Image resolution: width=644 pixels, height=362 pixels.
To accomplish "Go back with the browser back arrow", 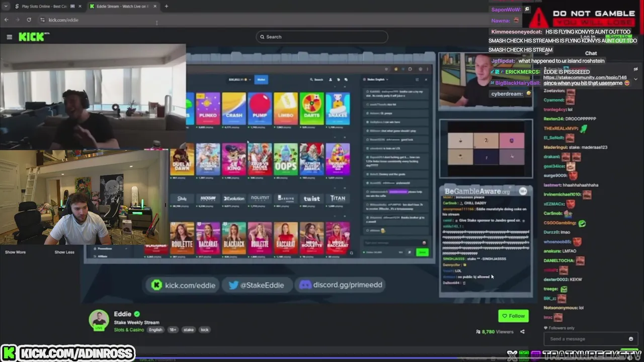I will (6, 20).
